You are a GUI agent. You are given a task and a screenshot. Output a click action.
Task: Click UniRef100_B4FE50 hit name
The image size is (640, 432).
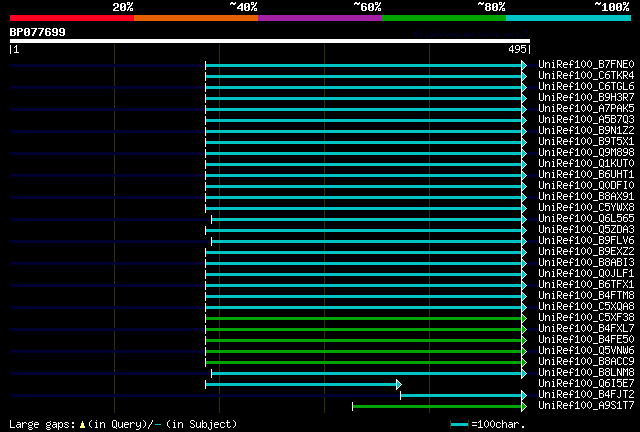click(x=586, y=340)
